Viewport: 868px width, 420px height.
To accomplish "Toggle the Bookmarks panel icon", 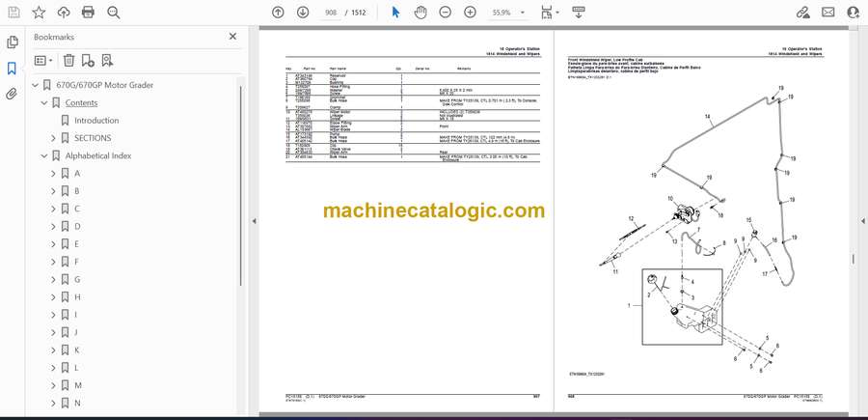I will click(12, 69).
